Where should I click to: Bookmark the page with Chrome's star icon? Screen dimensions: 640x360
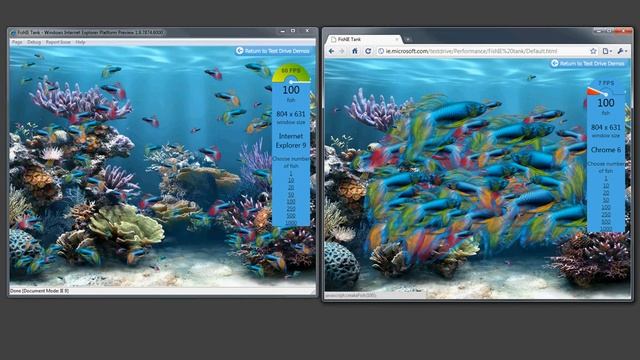(x=593, y=51)
